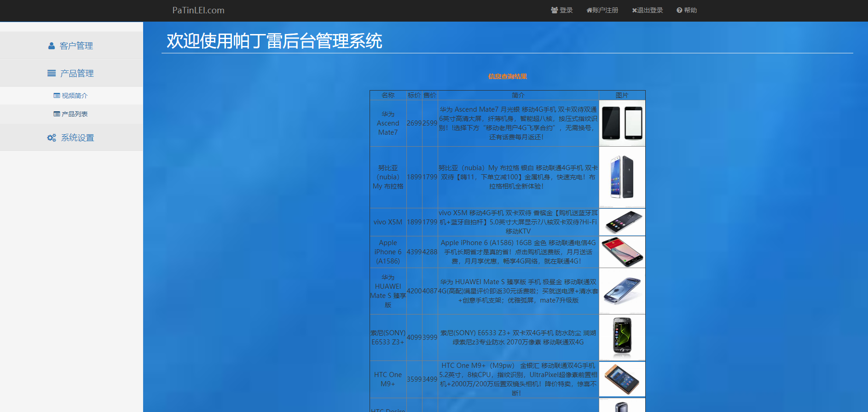Click the 努比亚 (nubia) My 布拉格 name cell
The width and height of the screenshot is (868, 412).
388,177
